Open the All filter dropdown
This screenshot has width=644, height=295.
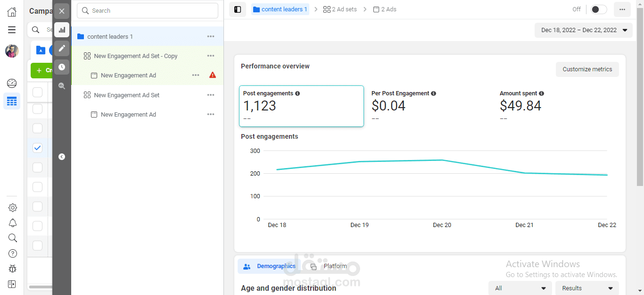point(520,288)
